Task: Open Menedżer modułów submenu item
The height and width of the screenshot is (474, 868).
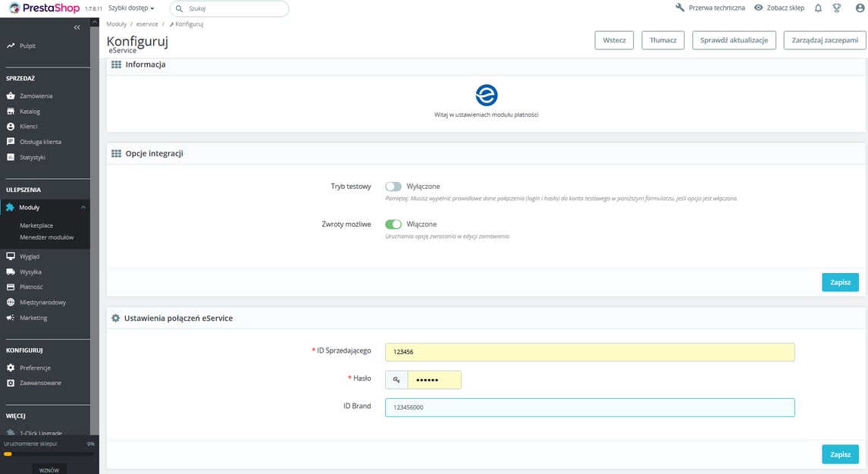Action: coord(46,237)
